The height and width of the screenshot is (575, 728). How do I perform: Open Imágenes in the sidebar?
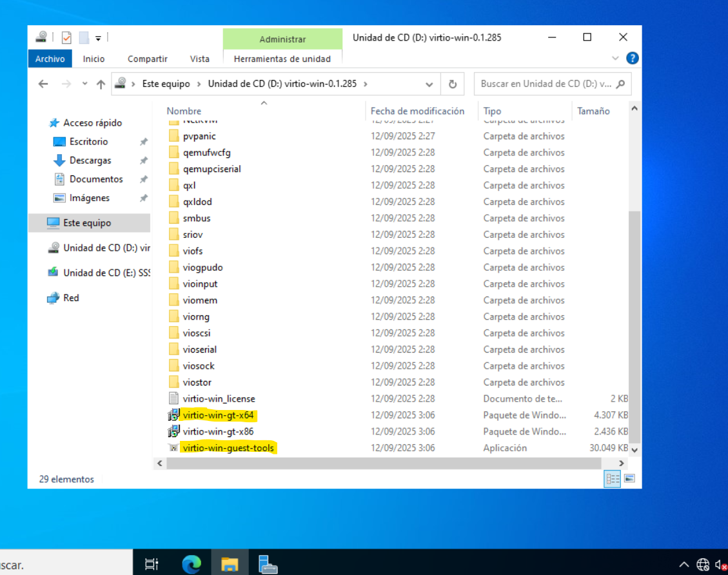(89, 198)
